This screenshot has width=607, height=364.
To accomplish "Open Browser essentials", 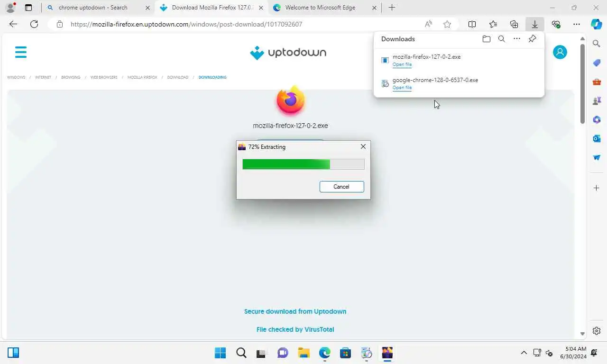I will tap(556, 24).
